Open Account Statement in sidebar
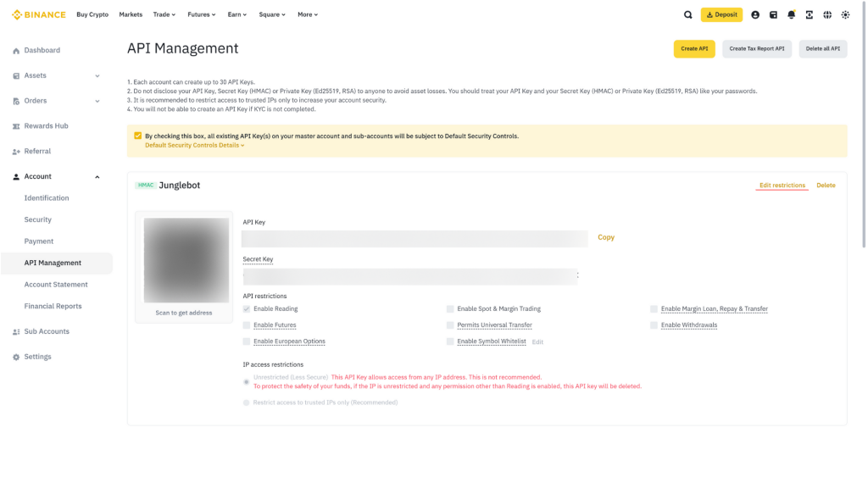Image resolution: width=868 pixels, height=488 pixels. tap(56, 285)
